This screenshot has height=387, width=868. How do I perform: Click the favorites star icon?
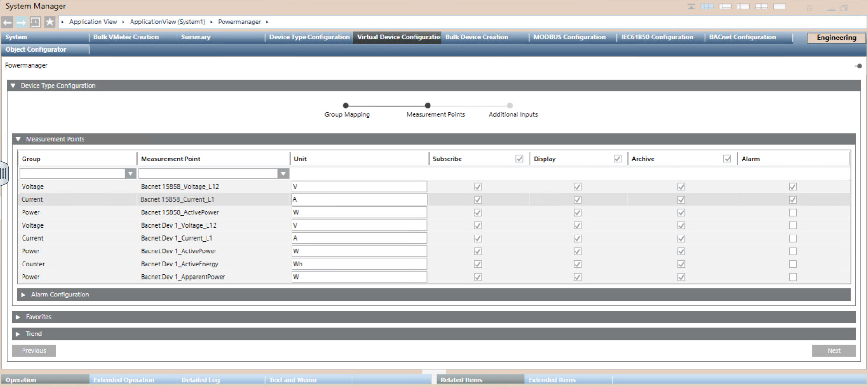click(50, 22)
